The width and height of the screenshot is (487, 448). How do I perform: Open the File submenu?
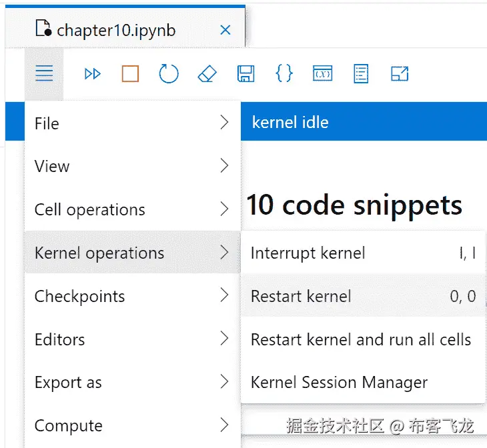[x=133, y=123]
